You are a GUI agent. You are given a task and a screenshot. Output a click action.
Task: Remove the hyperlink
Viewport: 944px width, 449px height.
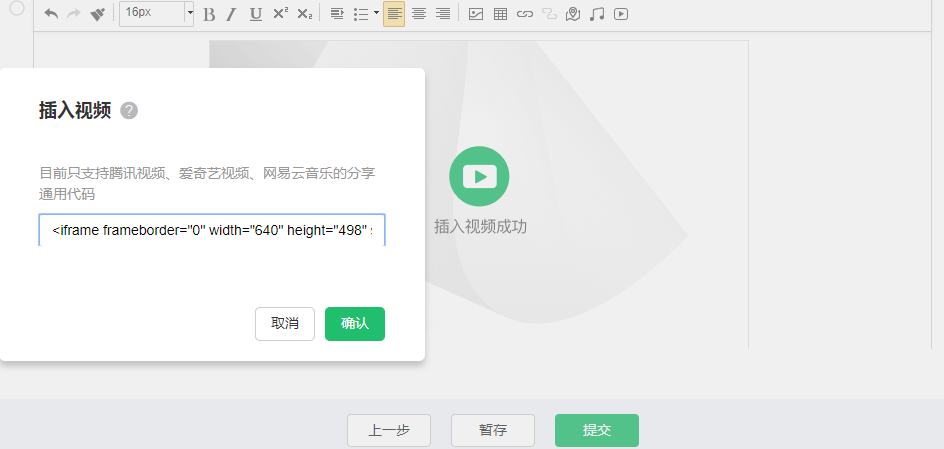(549, 14)
